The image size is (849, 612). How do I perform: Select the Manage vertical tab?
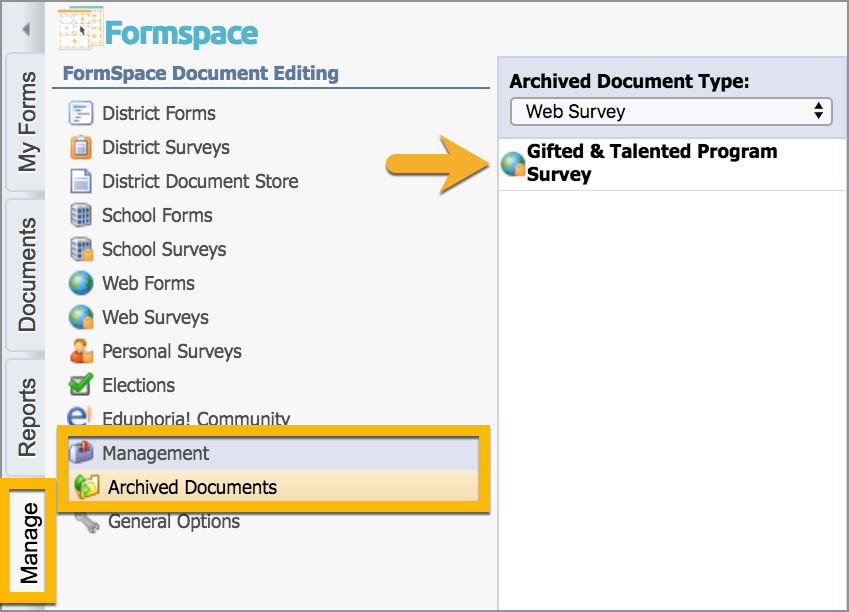click(x=29, y=542)
